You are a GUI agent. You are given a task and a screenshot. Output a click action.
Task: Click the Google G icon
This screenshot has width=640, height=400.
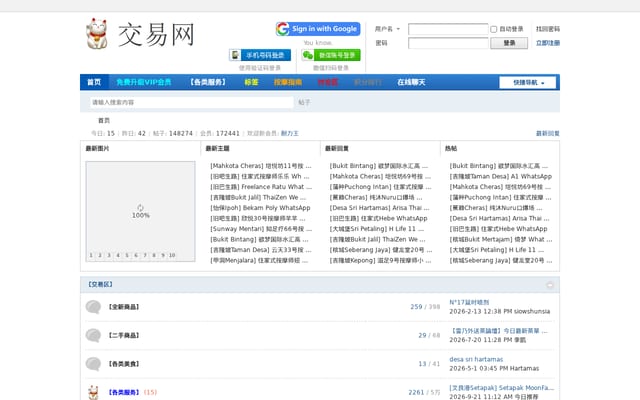point(283,29)
